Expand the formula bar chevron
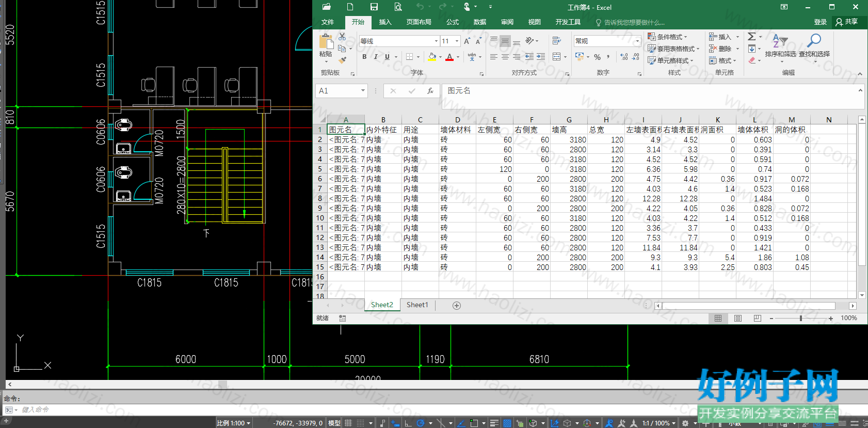This screenshot has width=868, height=428. pos(860,90)
